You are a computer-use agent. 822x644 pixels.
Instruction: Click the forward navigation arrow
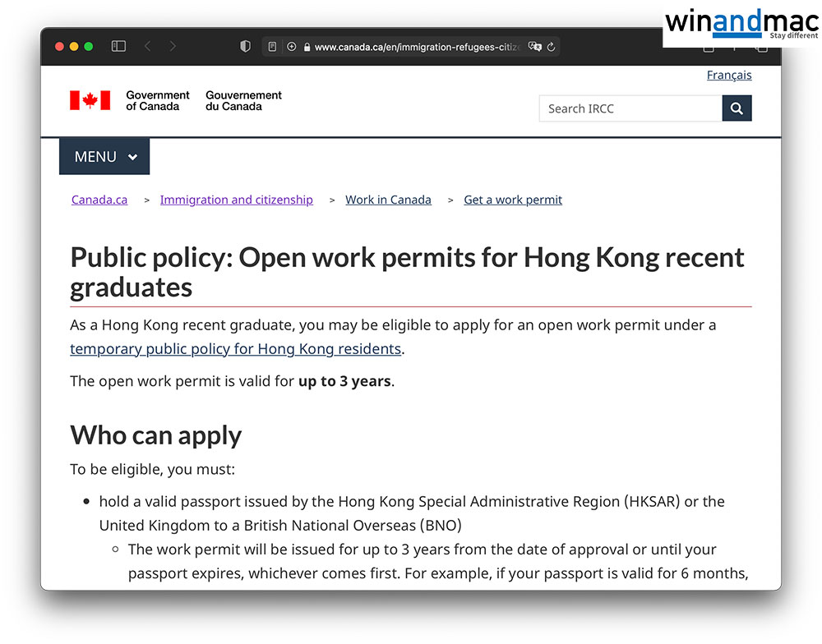pos(173,47)
